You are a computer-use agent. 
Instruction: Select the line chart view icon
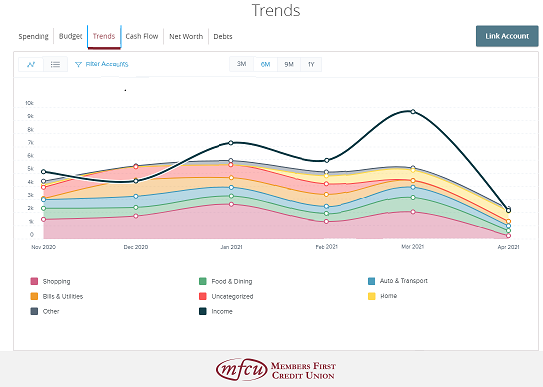[31, 64]
